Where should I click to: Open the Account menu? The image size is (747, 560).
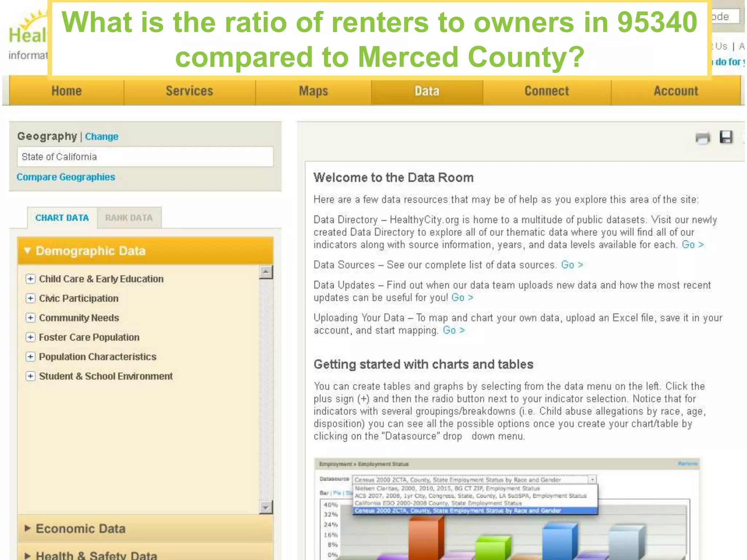676,91
